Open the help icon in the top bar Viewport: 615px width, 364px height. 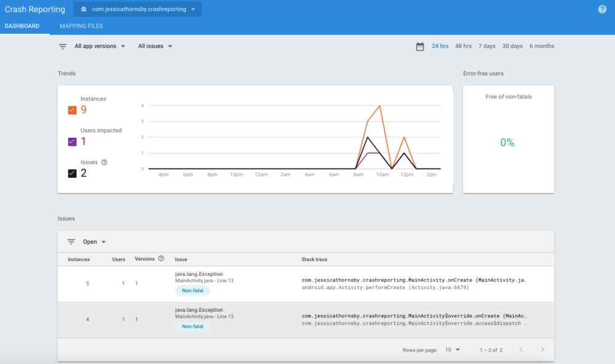pyautogui.click(x=602, y=9)
